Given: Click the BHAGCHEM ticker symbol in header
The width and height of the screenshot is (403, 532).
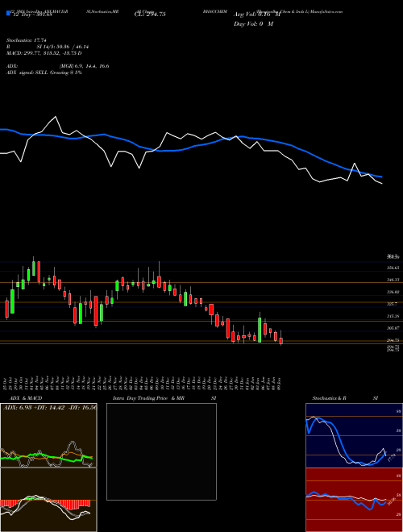Looking at the screenshot, I should pos(214,11).
